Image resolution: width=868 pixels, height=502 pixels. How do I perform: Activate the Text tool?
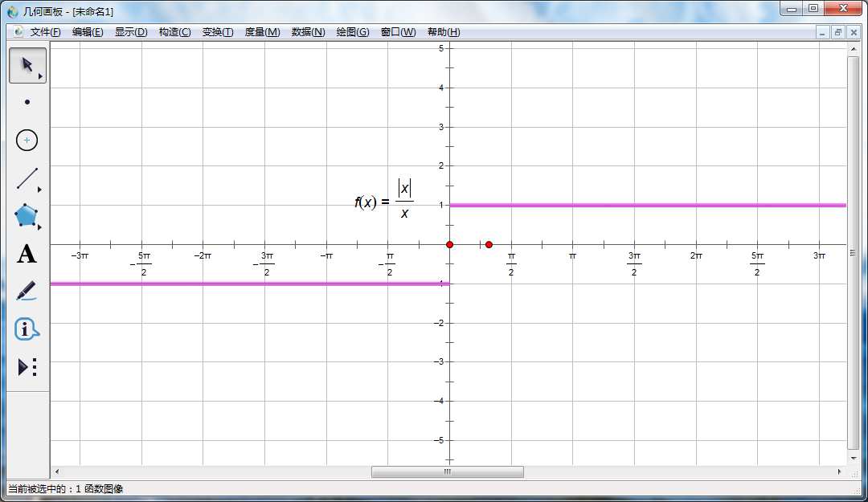coord(27,255)
